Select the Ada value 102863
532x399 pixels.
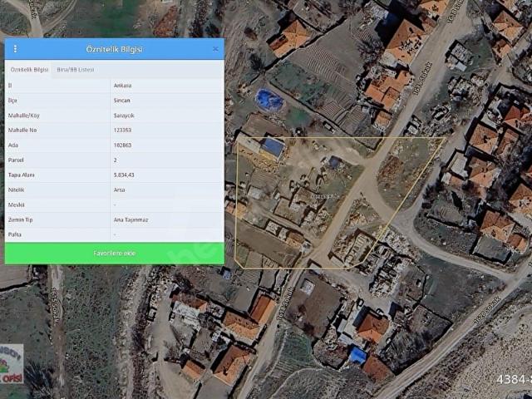point(122,145)
